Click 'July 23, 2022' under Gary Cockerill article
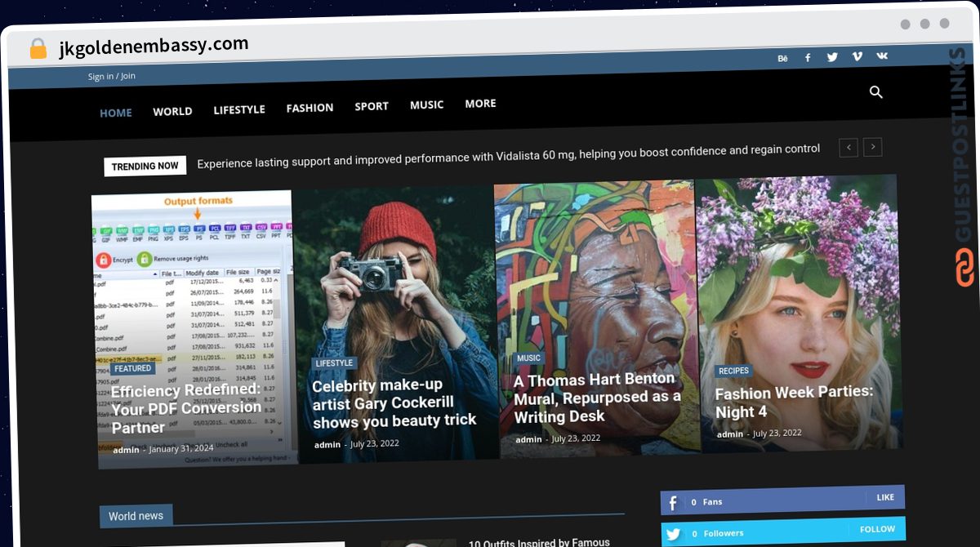 coord(374,443)
